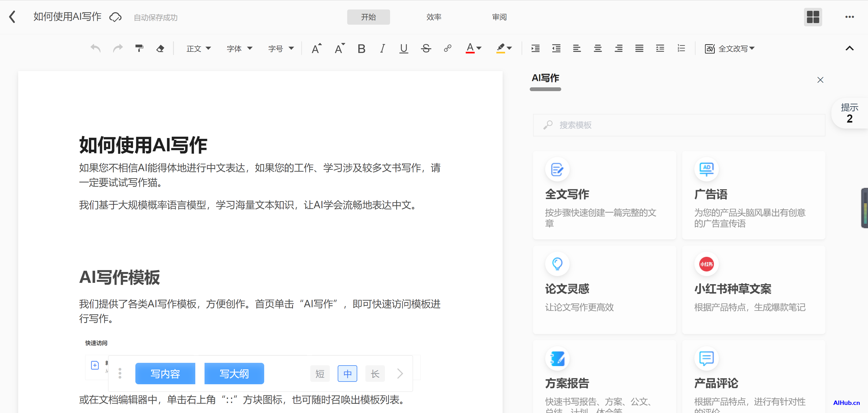This screenshot has height=413, width=868.
Task: Open 字体 font dropdown
Action: click(x=239, y=49)
